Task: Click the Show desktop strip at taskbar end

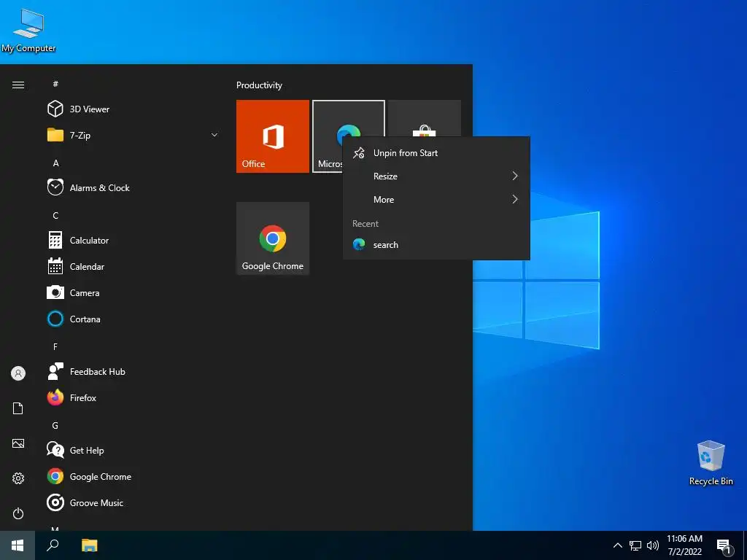Action: tap(745, 545)
